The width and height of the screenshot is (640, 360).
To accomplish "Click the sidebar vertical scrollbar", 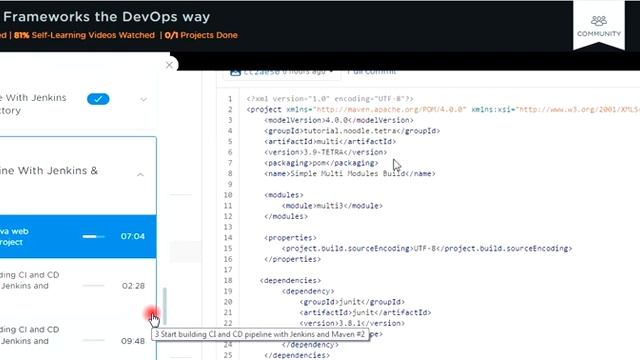I will [165, 306].
